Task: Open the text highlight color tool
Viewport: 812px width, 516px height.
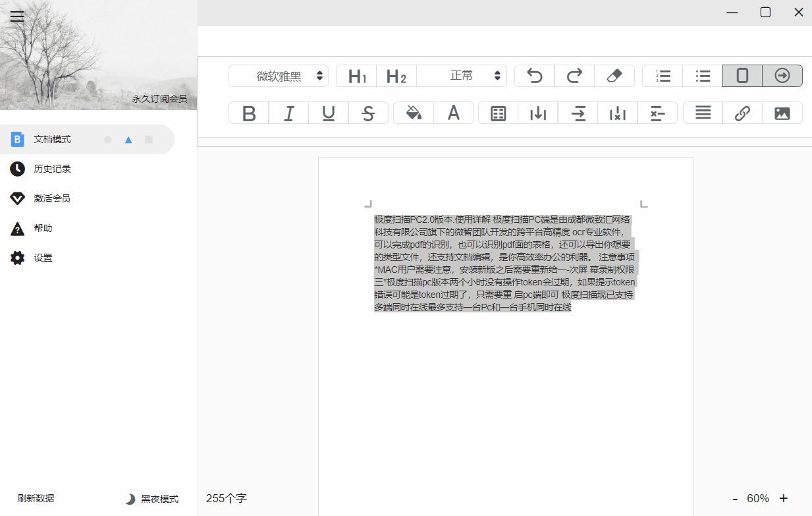Action: [414, 113]
